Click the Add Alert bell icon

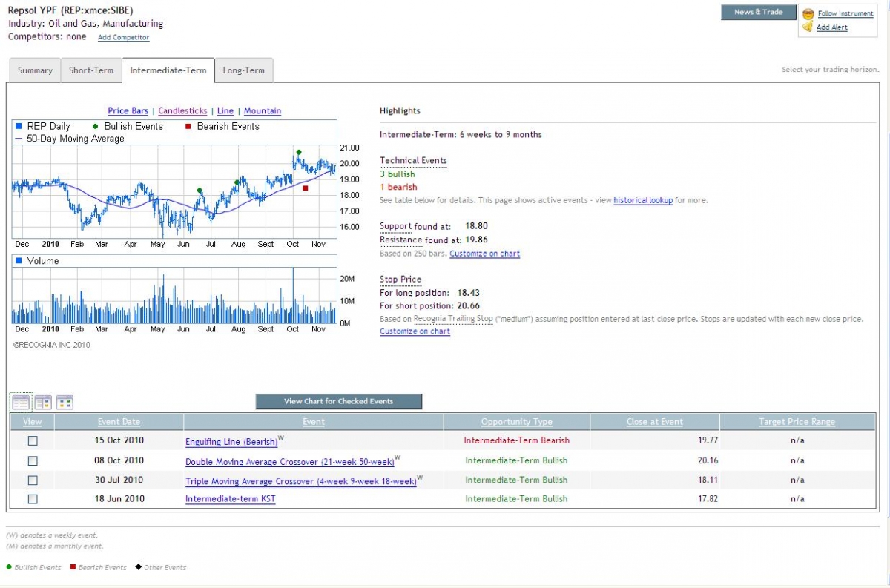pyautogui.click(x=808, y=27)
